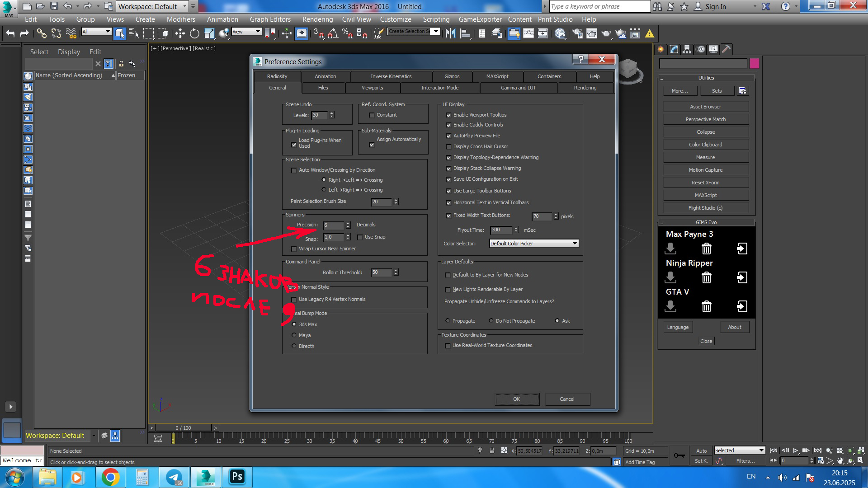The image size is (868, 488).
Task: Click the Reset XForm utility button
Action: pos(705,183)
